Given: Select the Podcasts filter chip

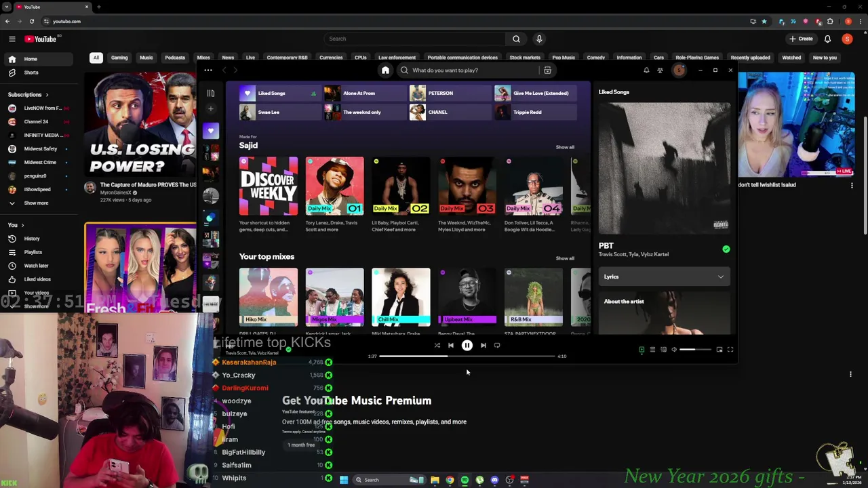Looking at the screenshot, I should (x=175, y=58).
